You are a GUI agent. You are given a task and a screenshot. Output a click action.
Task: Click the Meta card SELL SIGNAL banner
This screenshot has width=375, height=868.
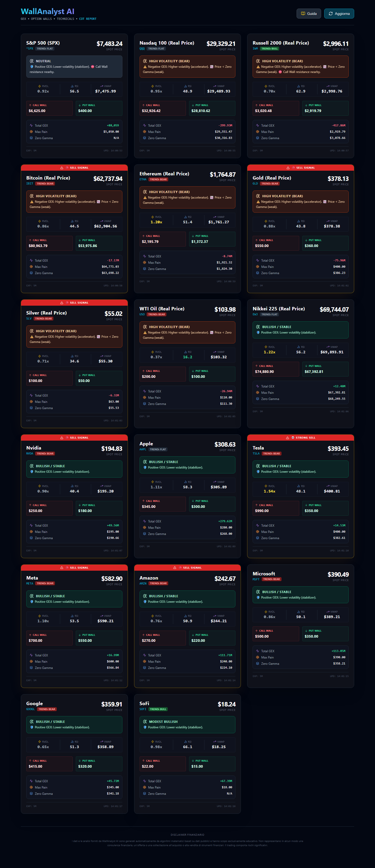coord(74,568)
